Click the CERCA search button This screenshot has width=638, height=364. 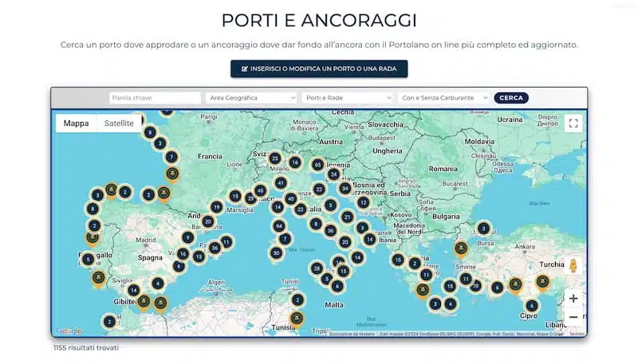click(x=511, y=98)
